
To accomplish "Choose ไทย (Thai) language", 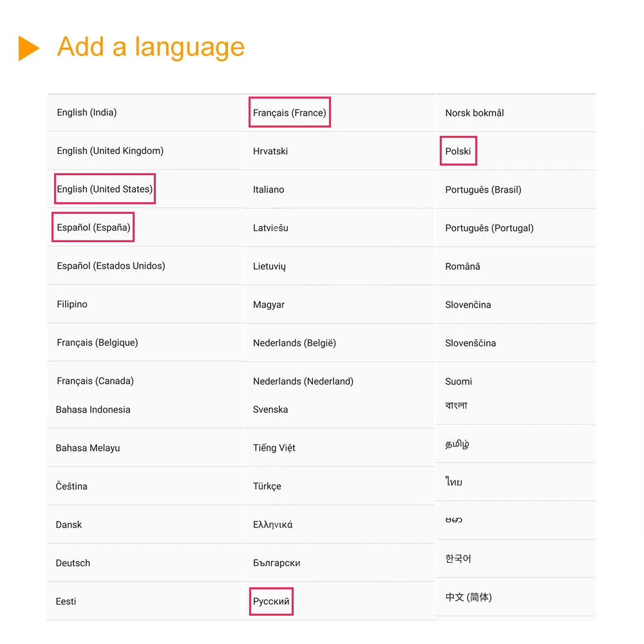I will click(454, 481).
